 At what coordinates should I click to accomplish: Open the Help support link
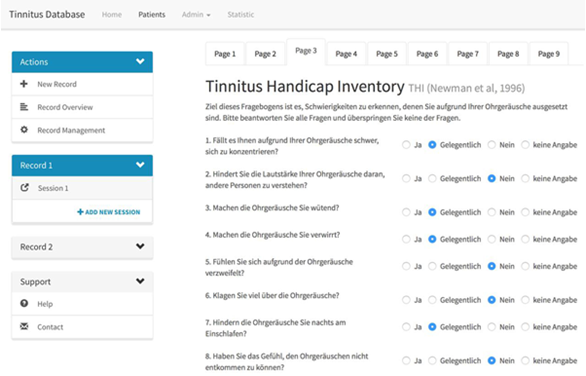82,304
